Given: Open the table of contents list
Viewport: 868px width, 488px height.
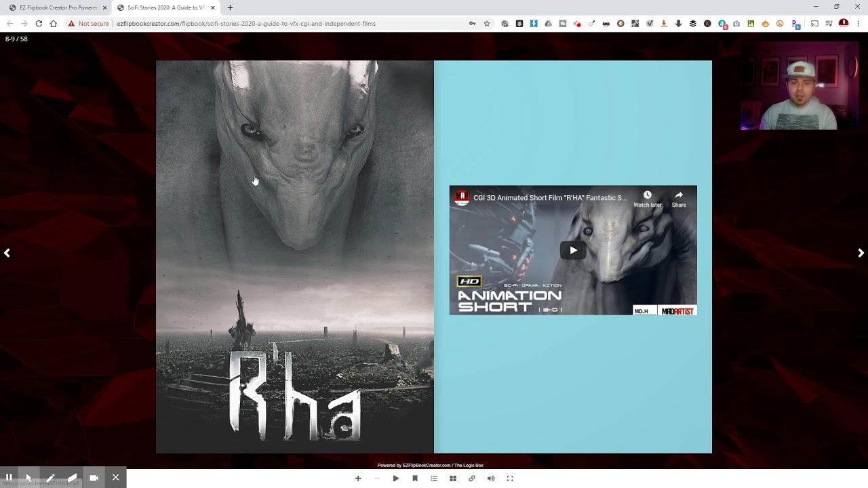Looking at the screenshot, I should pyautogui.click(x=434, y=479).
